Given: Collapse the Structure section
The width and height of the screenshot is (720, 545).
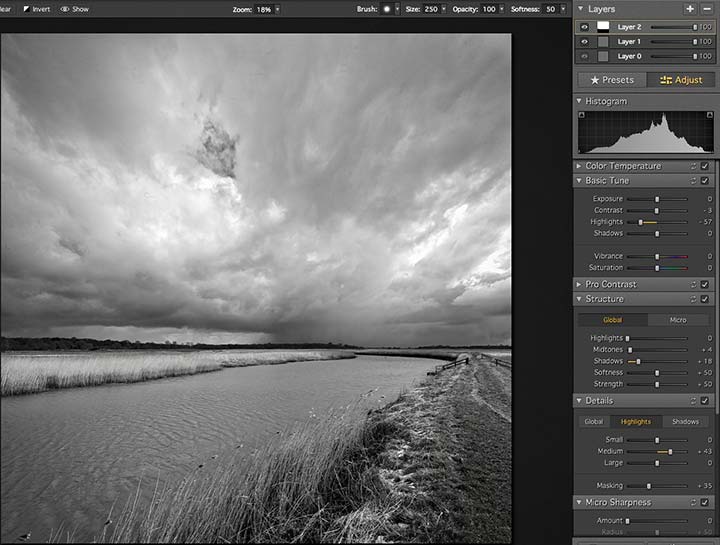Looking at the screenshot, I should tap(579, 299).
